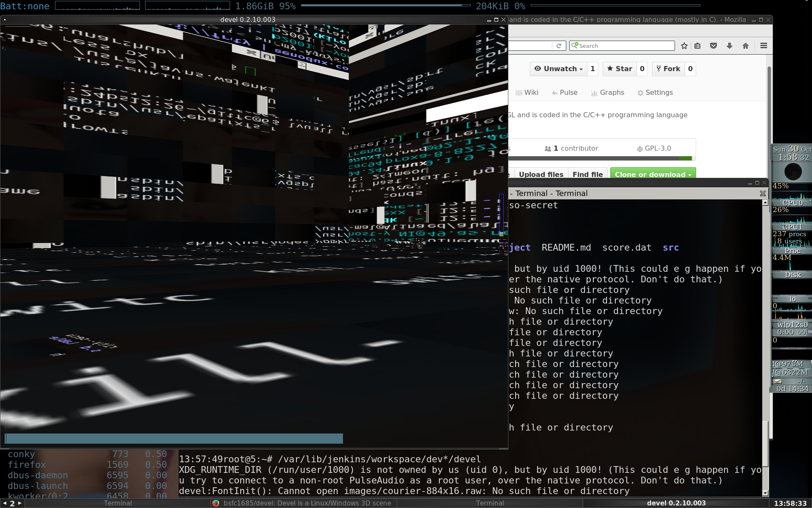Switch to the Graphs tab
The image size is (812, 508).
[x=608, y=92]
